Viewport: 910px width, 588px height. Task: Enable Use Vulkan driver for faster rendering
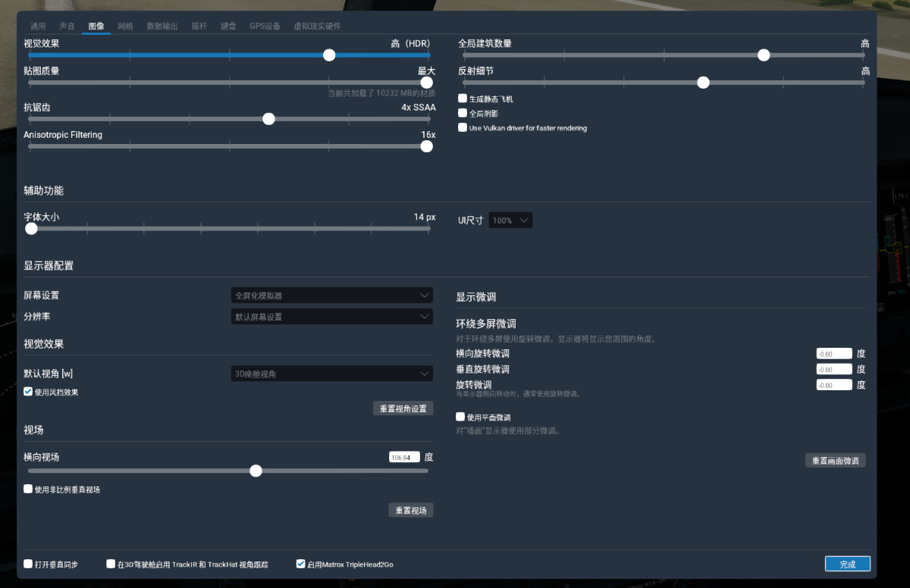pos(463,128)
